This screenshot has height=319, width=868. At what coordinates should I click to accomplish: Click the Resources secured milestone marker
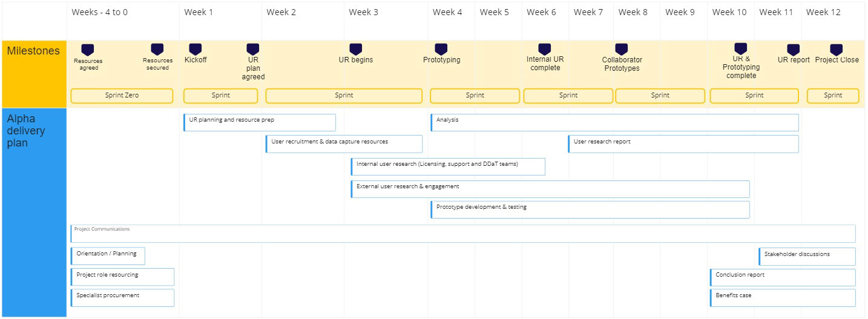[x=157, y=50]
